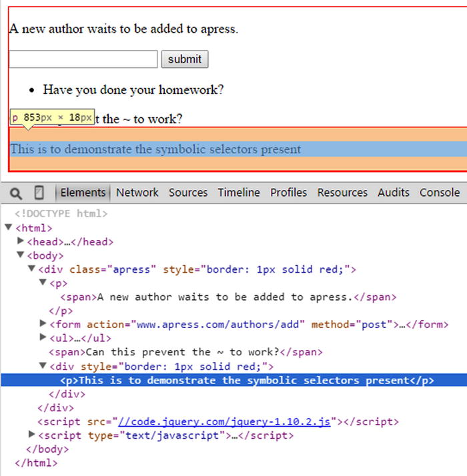Select the span 'A new author waits' row
This screenshot has height=476, width=467.
pos(228,297)
